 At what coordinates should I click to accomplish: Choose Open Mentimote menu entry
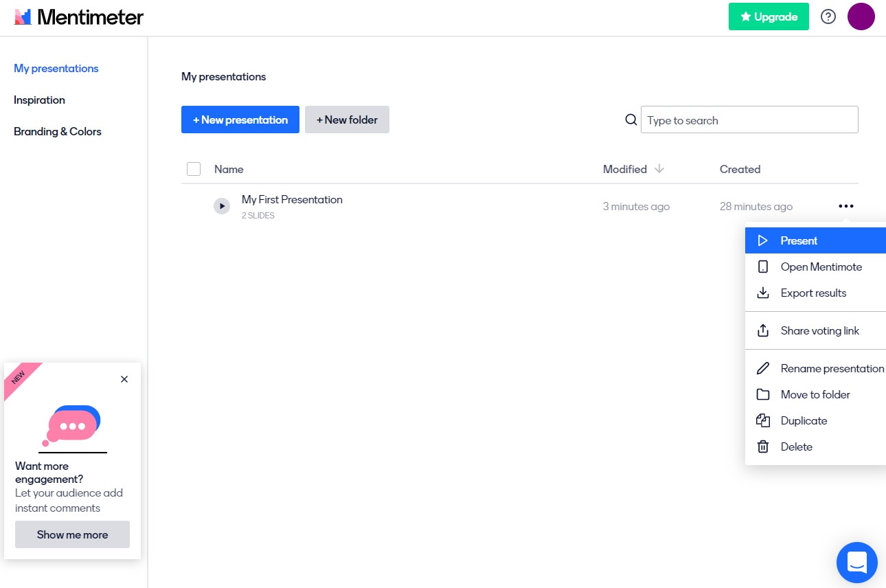click(815, 267)
